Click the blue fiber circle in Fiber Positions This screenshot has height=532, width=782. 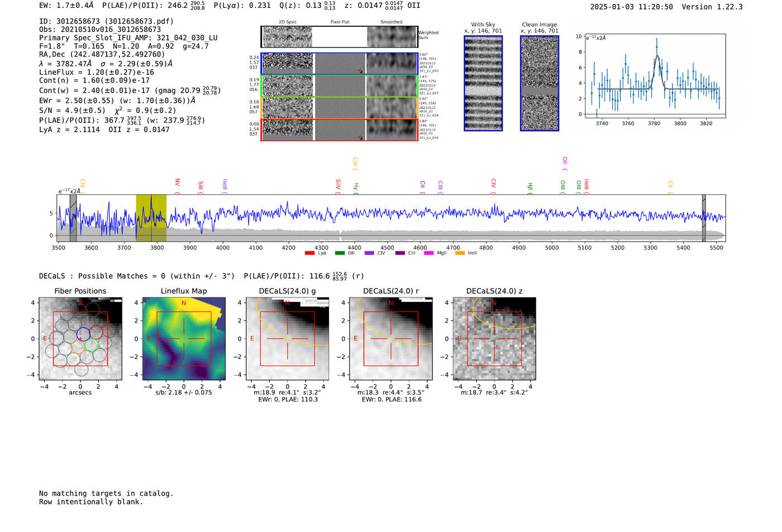[83, 334]
